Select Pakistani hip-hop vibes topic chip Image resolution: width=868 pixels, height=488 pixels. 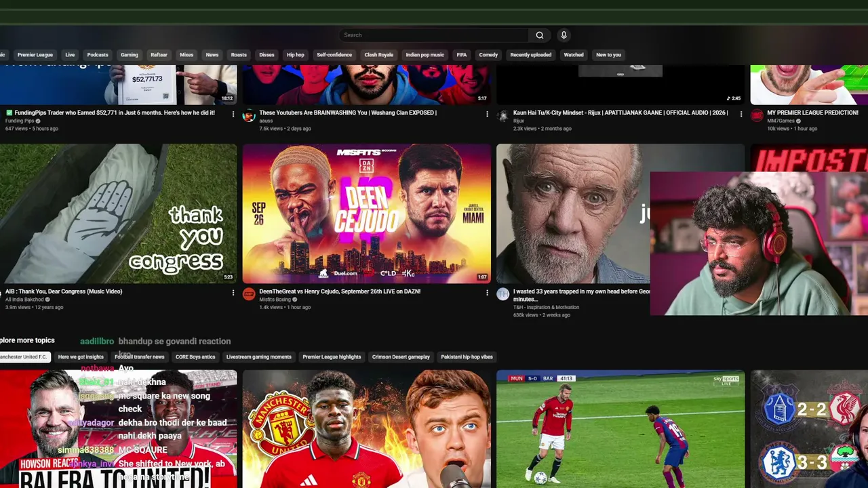tap(467, 357)
